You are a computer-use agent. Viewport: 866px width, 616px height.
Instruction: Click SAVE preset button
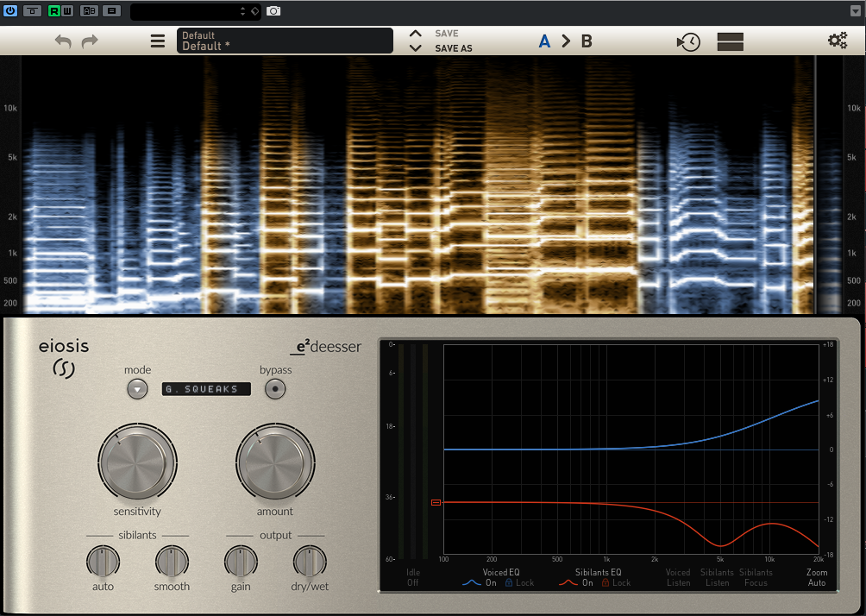(446, 33)
